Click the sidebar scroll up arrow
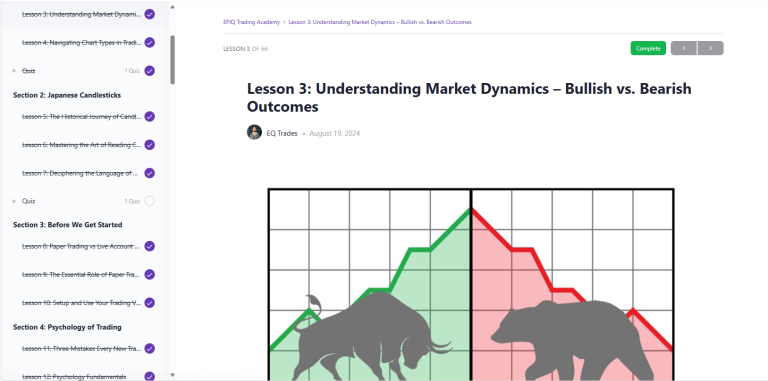 pos(172,6)
